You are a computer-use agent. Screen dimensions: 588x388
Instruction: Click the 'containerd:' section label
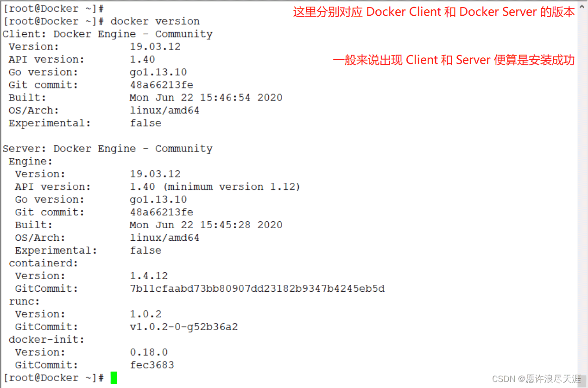tap(44, 263)
